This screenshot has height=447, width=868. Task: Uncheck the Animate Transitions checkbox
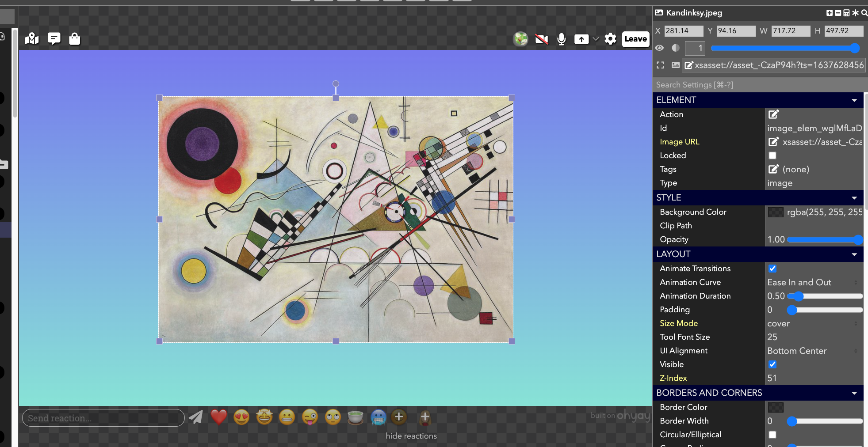tap(772, 269)
